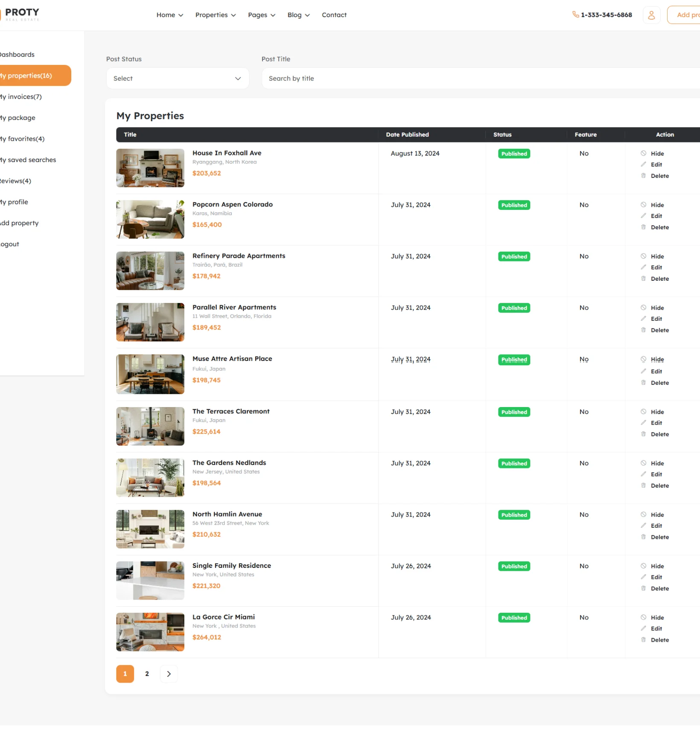
Task: Click the user account icon in header
Action: point(651,15)
